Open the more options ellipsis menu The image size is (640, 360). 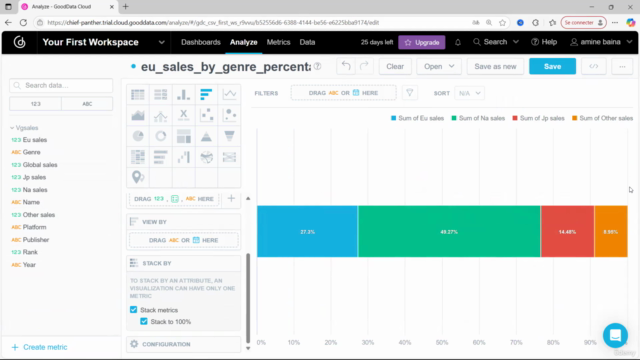point(622,67)
